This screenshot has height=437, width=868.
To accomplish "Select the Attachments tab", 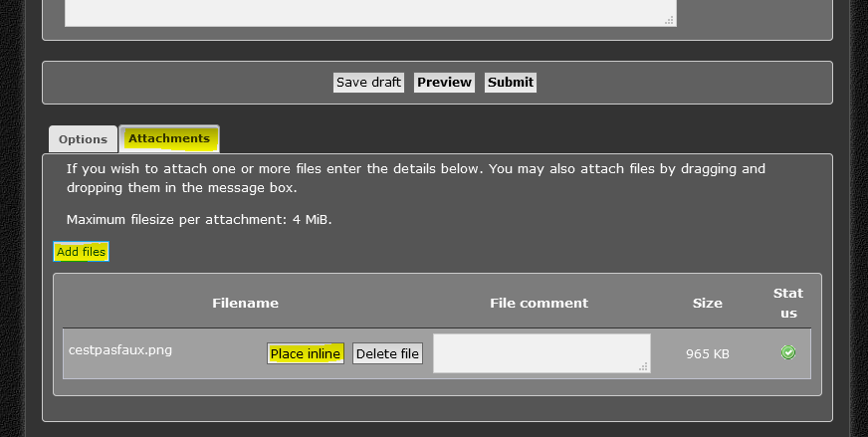I will 169,138.
